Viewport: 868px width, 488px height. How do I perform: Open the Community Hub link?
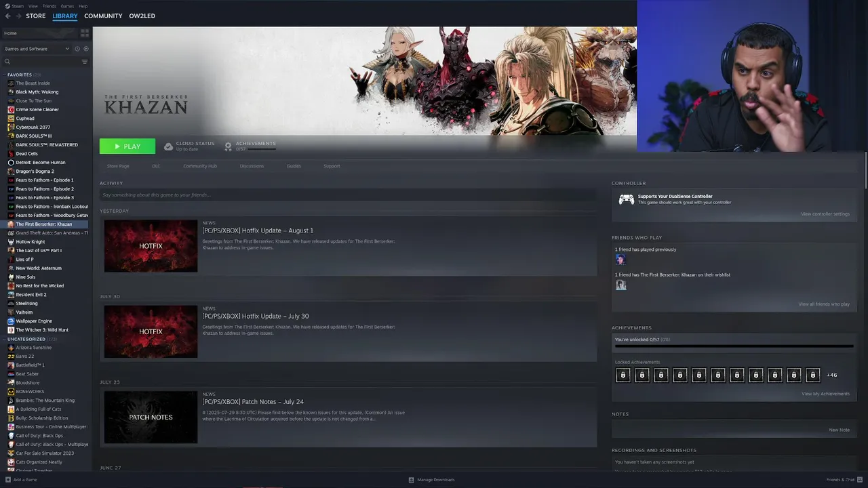click(200, 166)
